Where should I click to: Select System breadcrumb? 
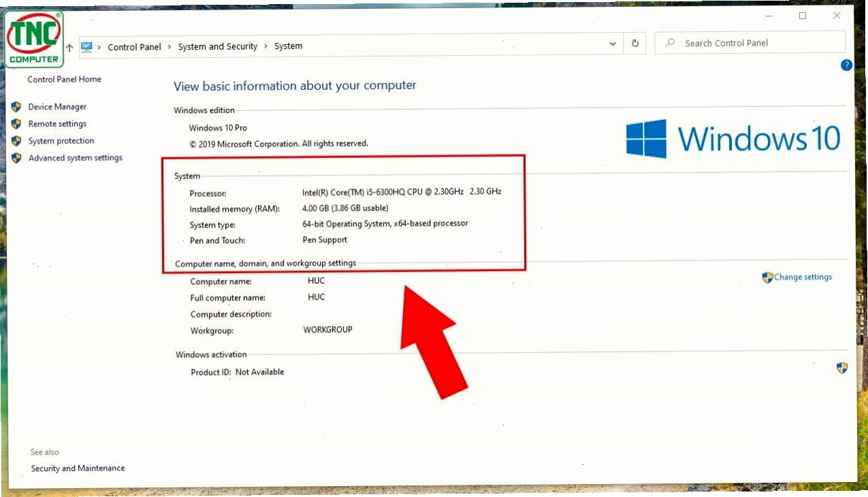[x=288, y=46]
